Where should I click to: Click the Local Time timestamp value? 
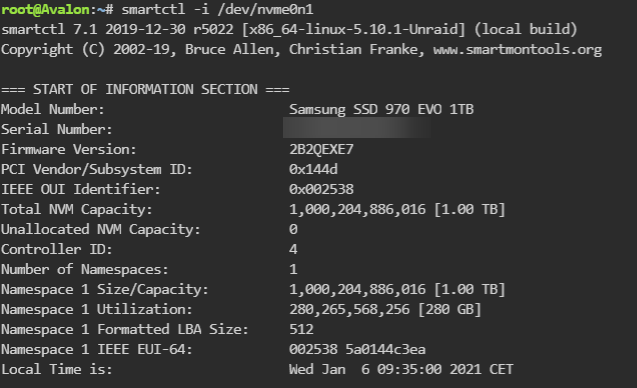[401, 369]
